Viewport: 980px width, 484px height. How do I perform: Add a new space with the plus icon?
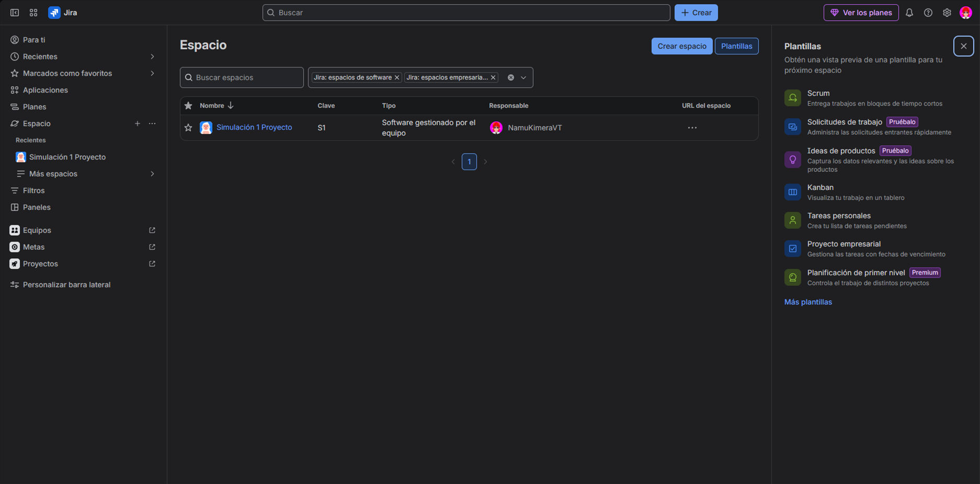137,123
